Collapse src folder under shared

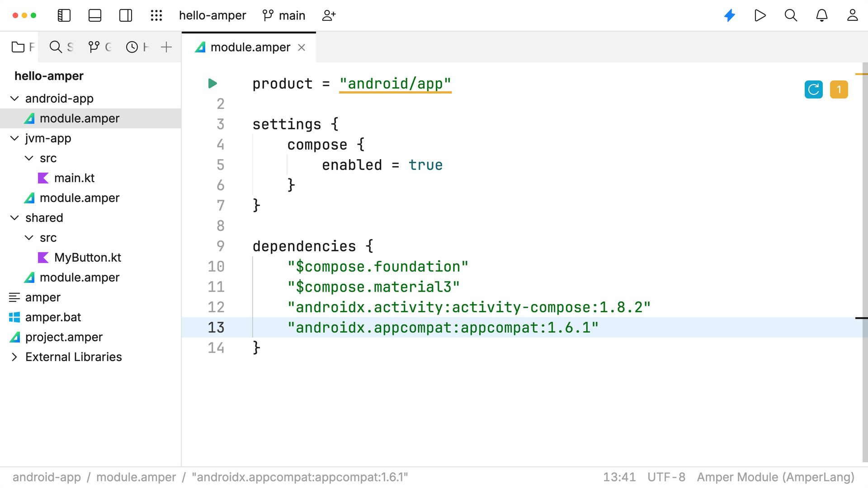29,238
